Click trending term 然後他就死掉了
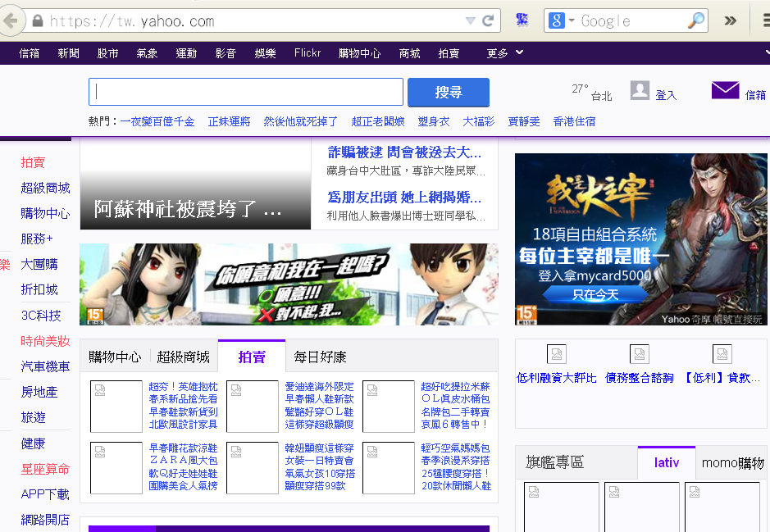The width and height of the screenshot is (770, 532). (300, 121)
